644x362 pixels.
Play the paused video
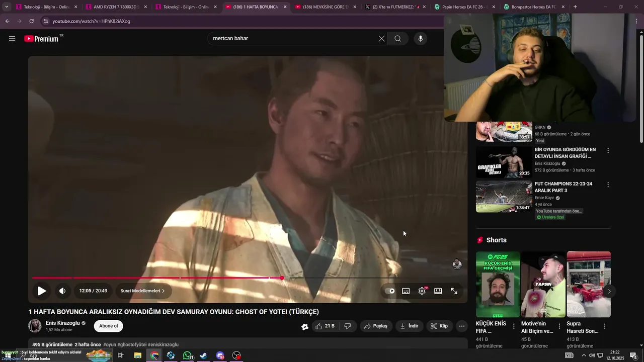coord(42,291)
